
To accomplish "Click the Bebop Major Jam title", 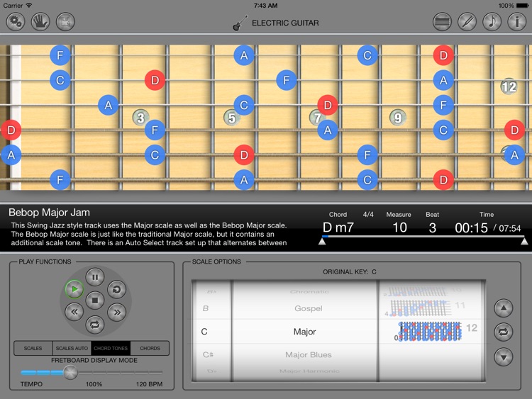I will (x=49, y=213).
